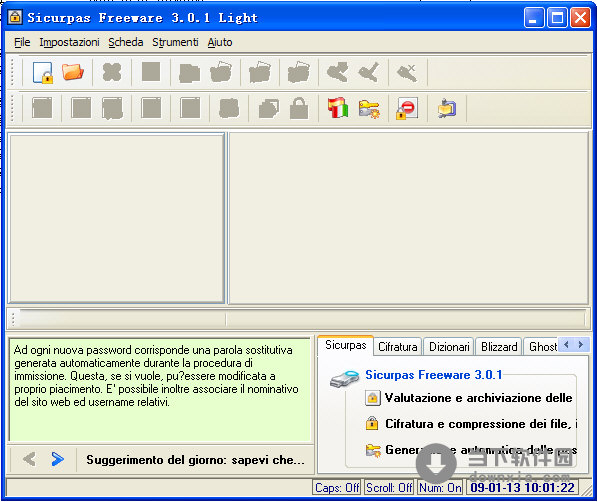Viewport: 597px width, 502px height.
Task: Click the greyed-out padlock toolbar icon
Action: coord(299,108)
